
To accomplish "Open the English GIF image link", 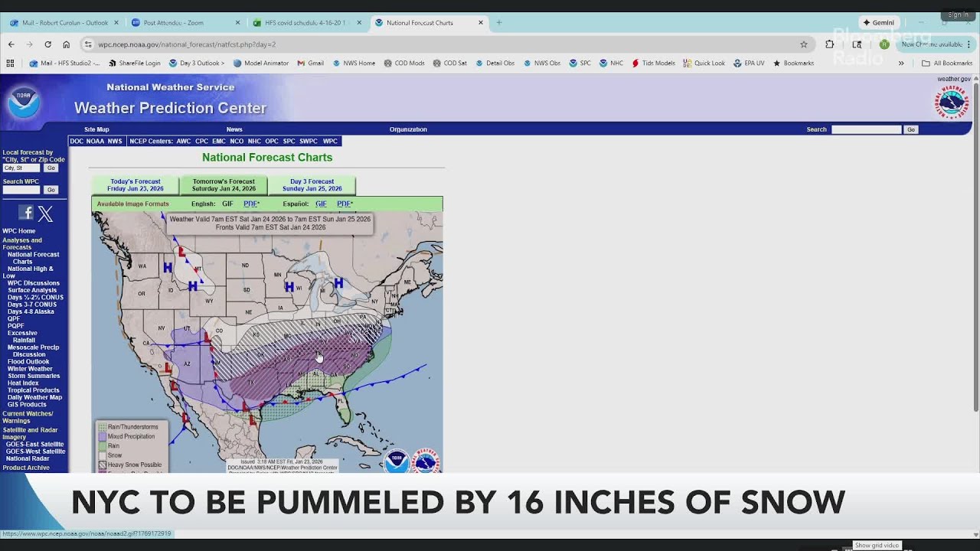I will [x=227, y=204].
